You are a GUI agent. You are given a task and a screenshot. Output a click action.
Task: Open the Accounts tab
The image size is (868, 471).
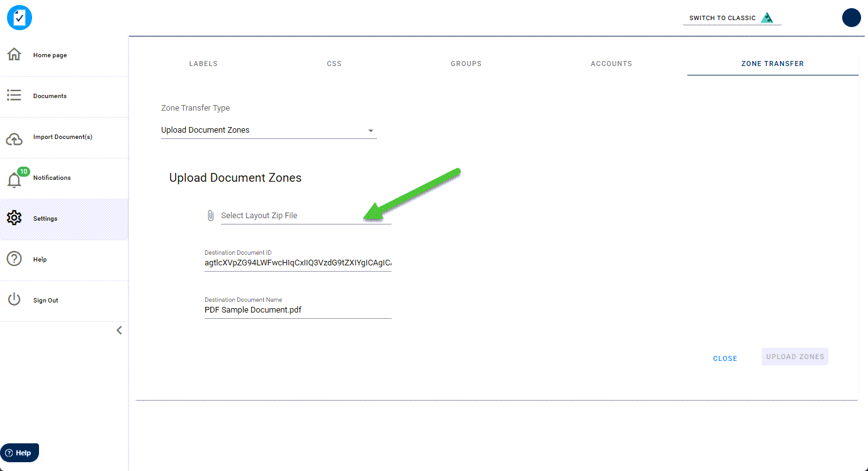[611, 64]
